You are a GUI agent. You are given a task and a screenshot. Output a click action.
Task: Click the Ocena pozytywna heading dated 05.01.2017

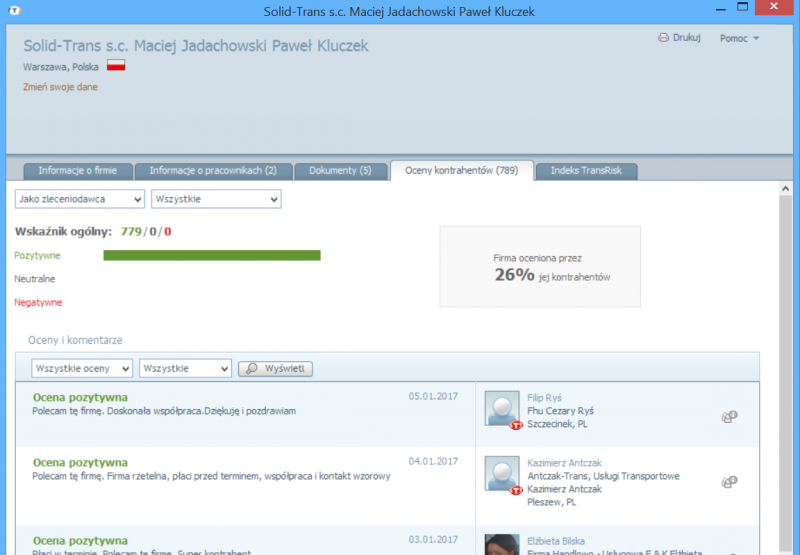pos(80,397)
